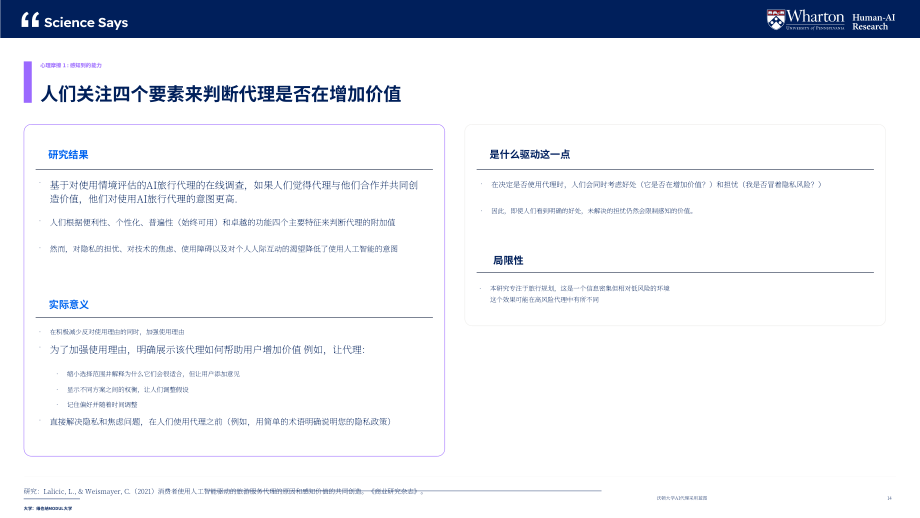Image resolution: width=920 pixels, height=518 pixels.
Task: Click the 'Human-AI Research' label
Action: pyautogui.click(x=873, y=22)
